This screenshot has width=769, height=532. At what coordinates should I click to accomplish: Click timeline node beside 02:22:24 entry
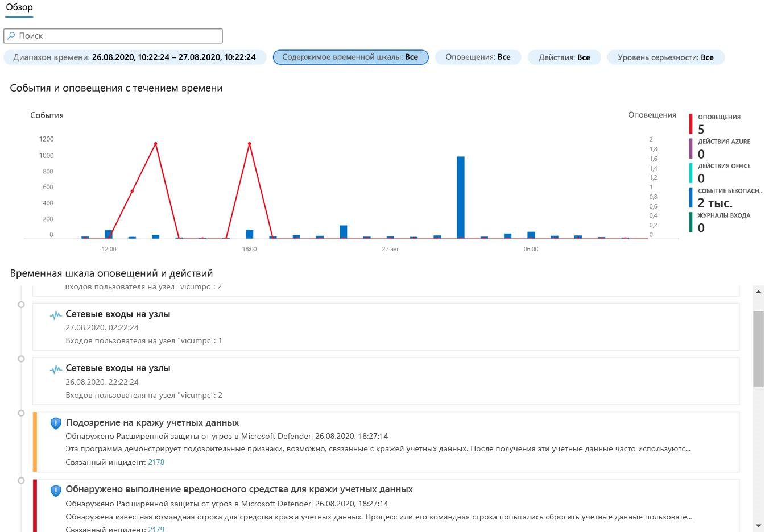pos(21,305)
